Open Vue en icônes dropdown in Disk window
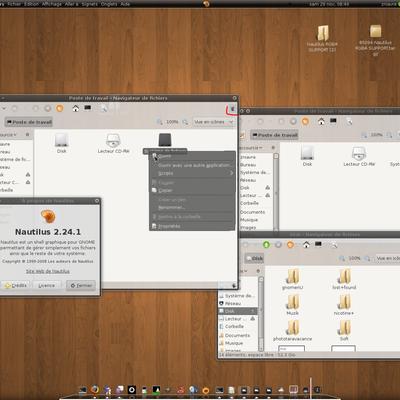This screenshot has height=400, width=400. click(388, 258)
